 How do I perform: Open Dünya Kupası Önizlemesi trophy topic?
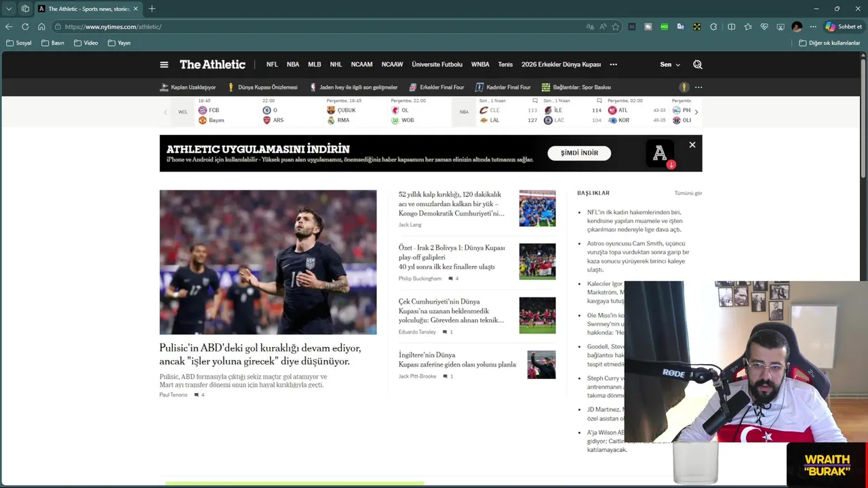[262, 87]
